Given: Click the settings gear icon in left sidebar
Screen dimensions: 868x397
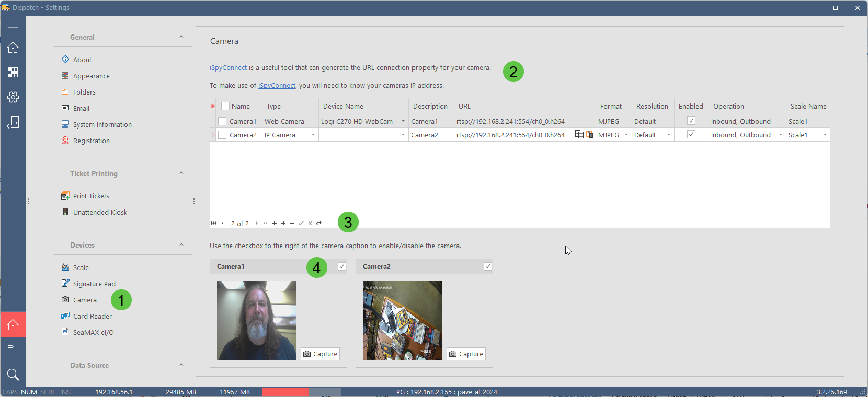Looking at the screenshot, I should tap(13, 97).
